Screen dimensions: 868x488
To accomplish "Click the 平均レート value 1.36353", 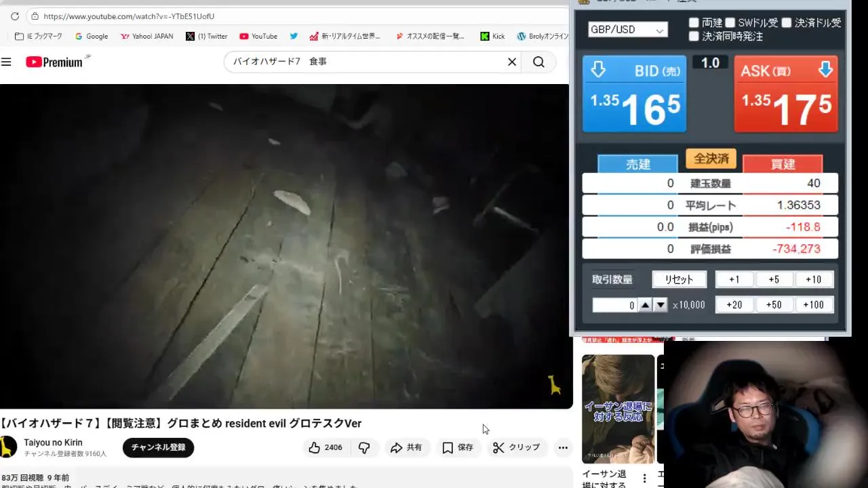I will tap(799, 205).
